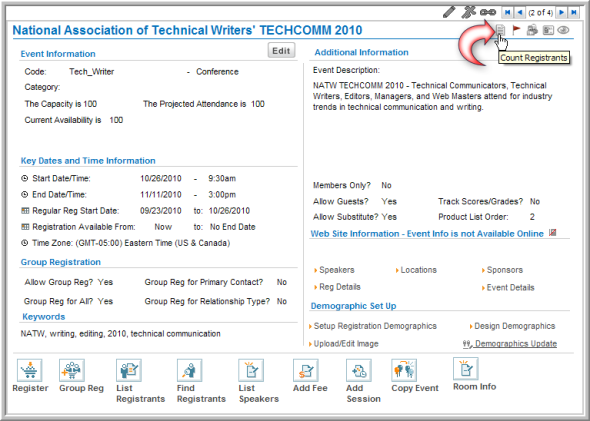The width and height of the screenshot is (590, 421).
Task: Click the Group Reg icon
Action: [x=71, y=370]
